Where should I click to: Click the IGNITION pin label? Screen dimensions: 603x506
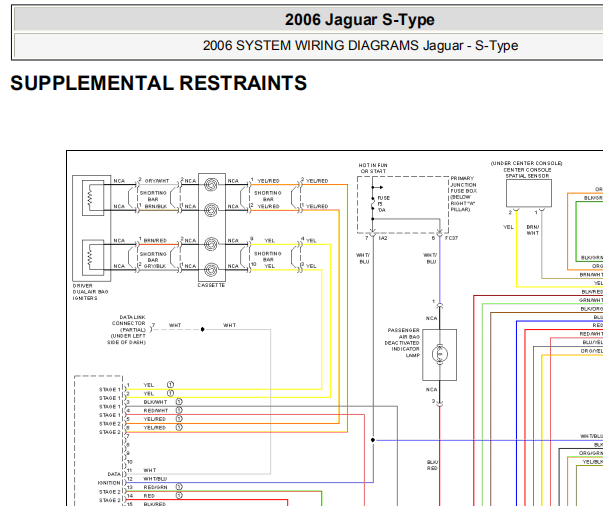tap(109, 483)
